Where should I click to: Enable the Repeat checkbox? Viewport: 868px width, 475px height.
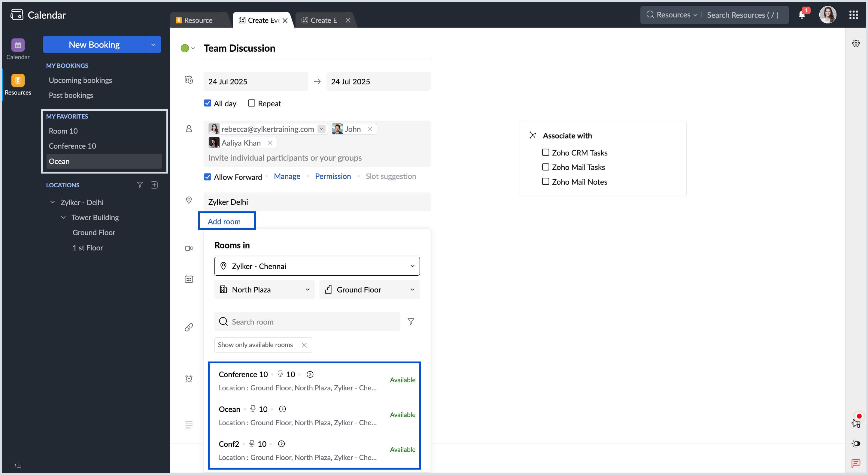(x=251, y=103)
